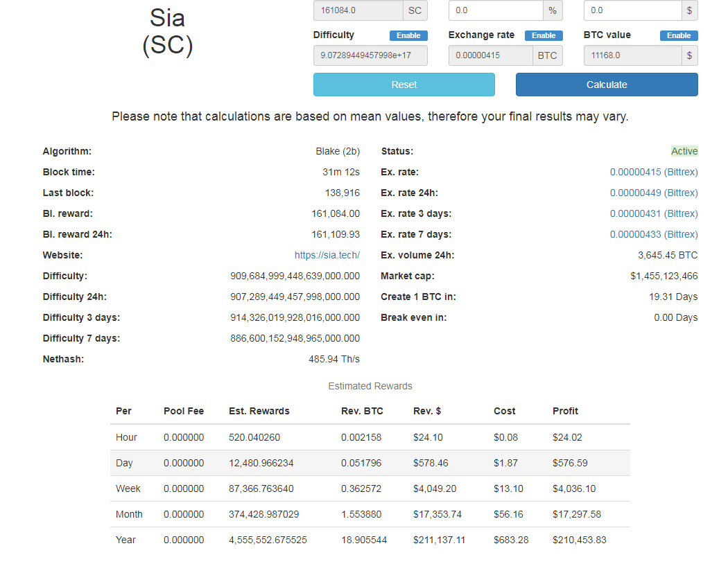Enable the Difficulty override toggle
The image size is (728, 564).
pyautogui.click(x=408, y=35)
